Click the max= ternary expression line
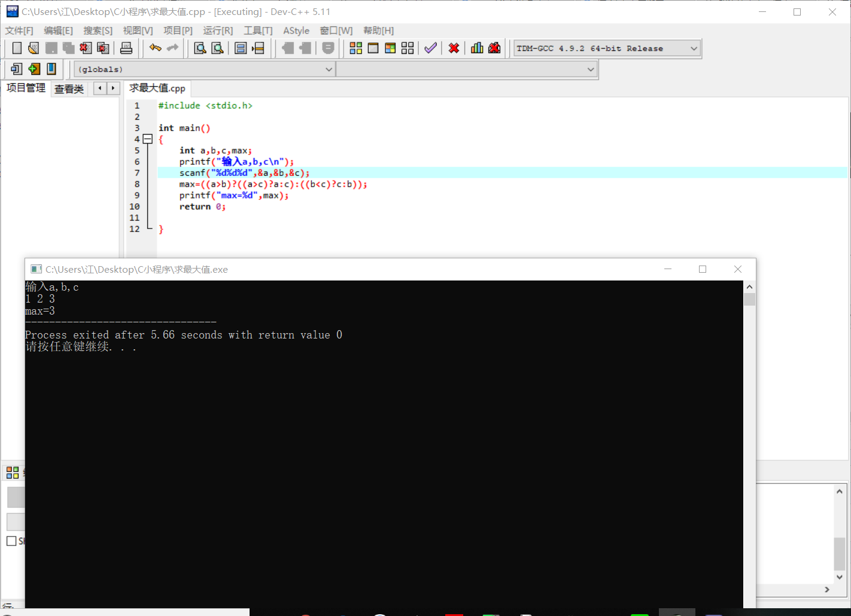This screenshot has height=616, width=851. click(x=273, y=184)
